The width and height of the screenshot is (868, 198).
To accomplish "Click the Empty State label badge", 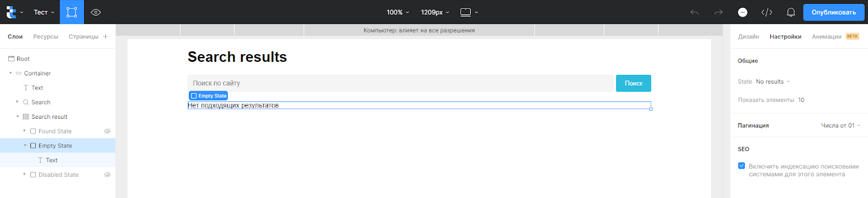I will tap(208, 96).
